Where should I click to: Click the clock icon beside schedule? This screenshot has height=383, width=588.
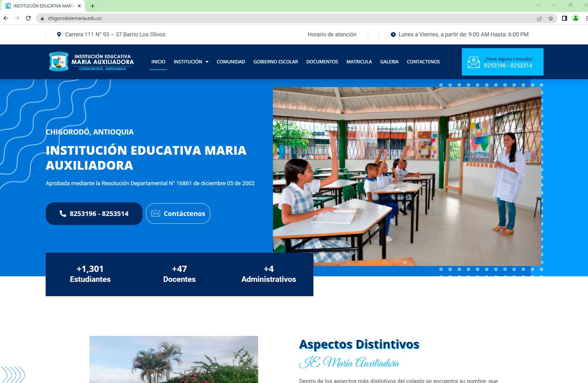point(393,35)
